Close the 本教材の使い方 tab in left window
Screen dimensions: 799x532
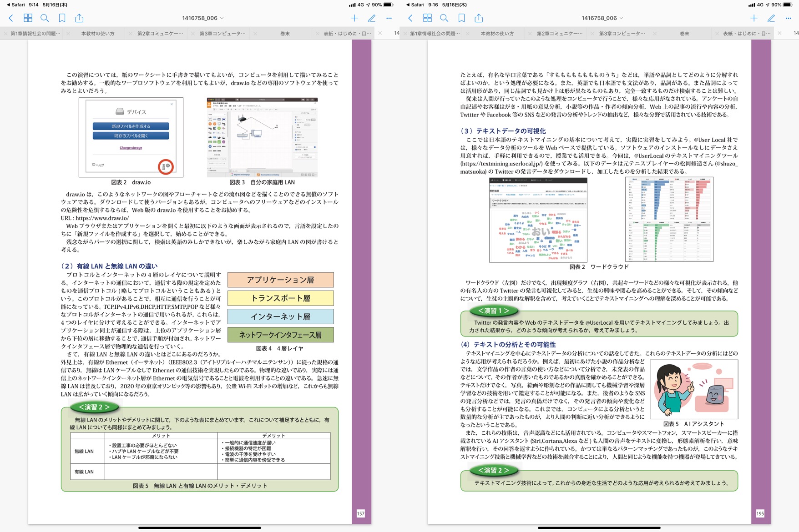click(68, 33)
